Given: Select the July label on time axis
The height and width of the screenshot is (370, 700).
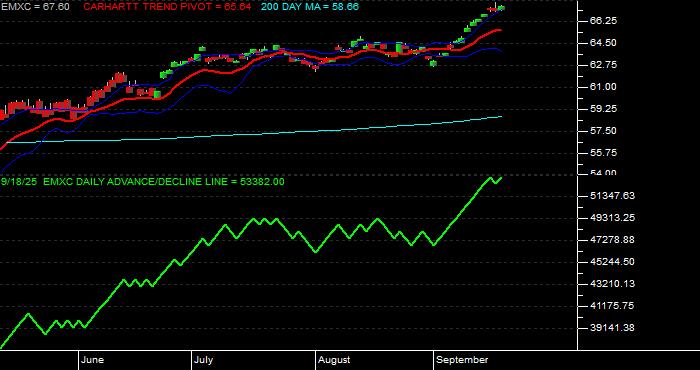Looking at the screenshot, I should [204, 360].
